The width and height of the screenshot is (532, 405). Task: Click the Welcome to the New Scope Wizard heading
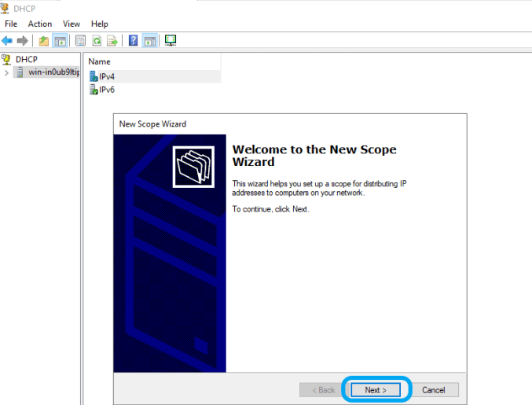[314, 155]
